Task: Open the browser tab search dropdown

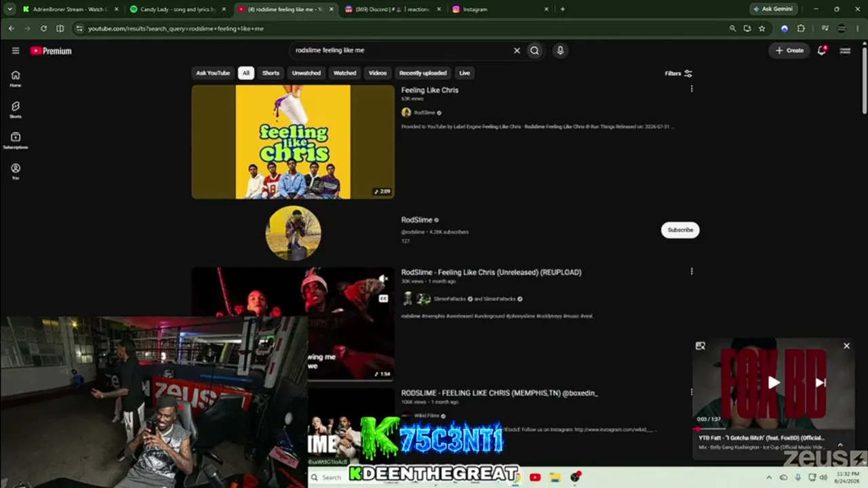Action: pyautogui.click(x=9, y=9)
